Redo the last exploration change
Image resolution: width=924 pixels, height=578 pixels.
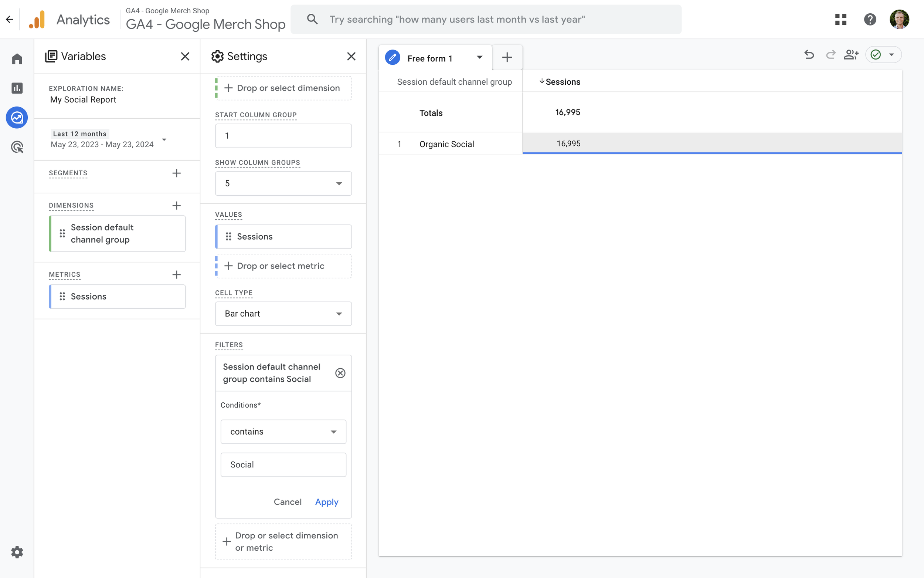click(x=831, y=54)
